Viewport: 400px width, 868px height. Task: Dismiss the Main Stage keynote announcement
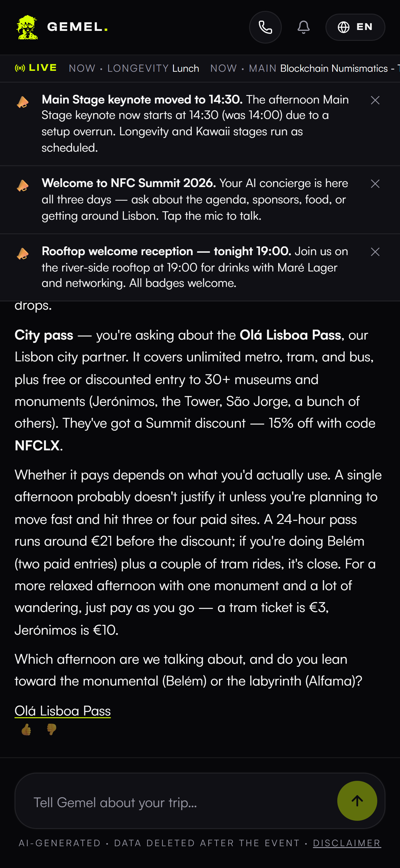tap(375, 100)
